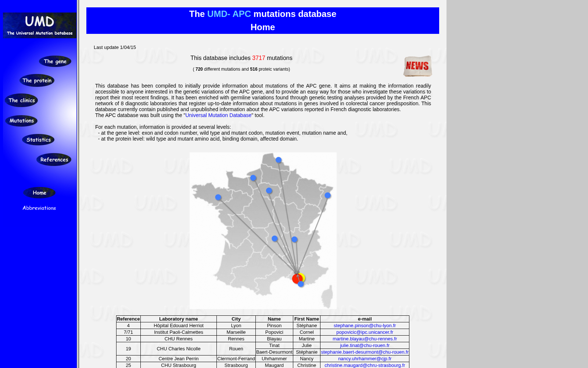The image size is (588, 368).
Task: Click the 'Clermont-Ferrand' city cell
Action: pyautogui.click(x=236, y=359)
